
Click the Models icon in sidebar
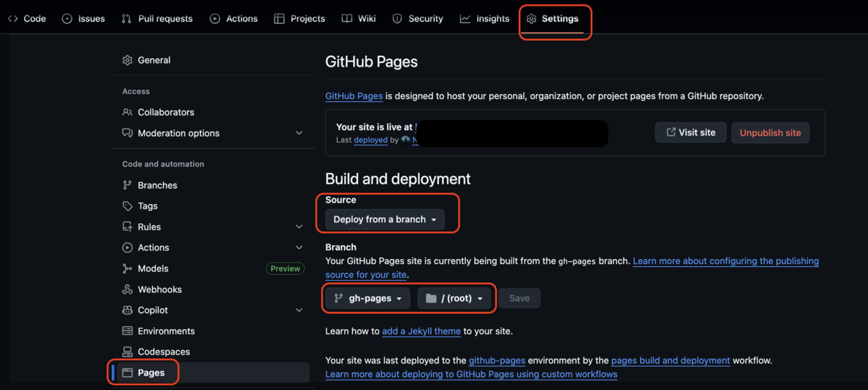point(127,268)
